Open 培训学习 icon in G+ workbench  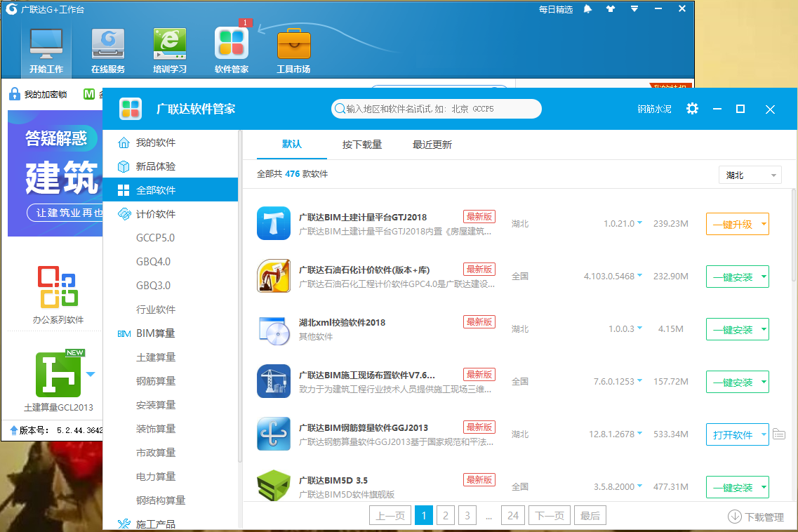(169, 51)
